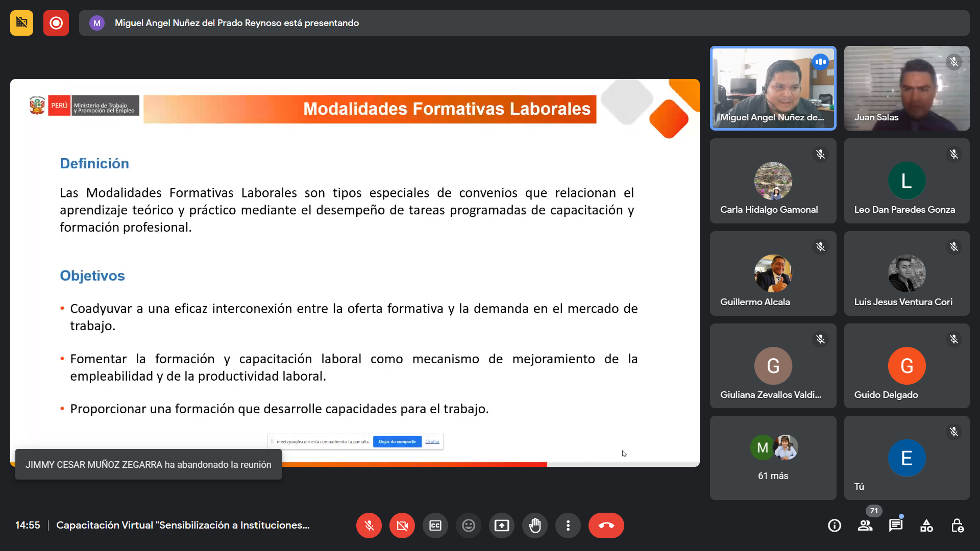Select Miguel Angel Nuñez video tile
Image resolution: width=980 pixels, height=551 pixels.
(773, 88)
